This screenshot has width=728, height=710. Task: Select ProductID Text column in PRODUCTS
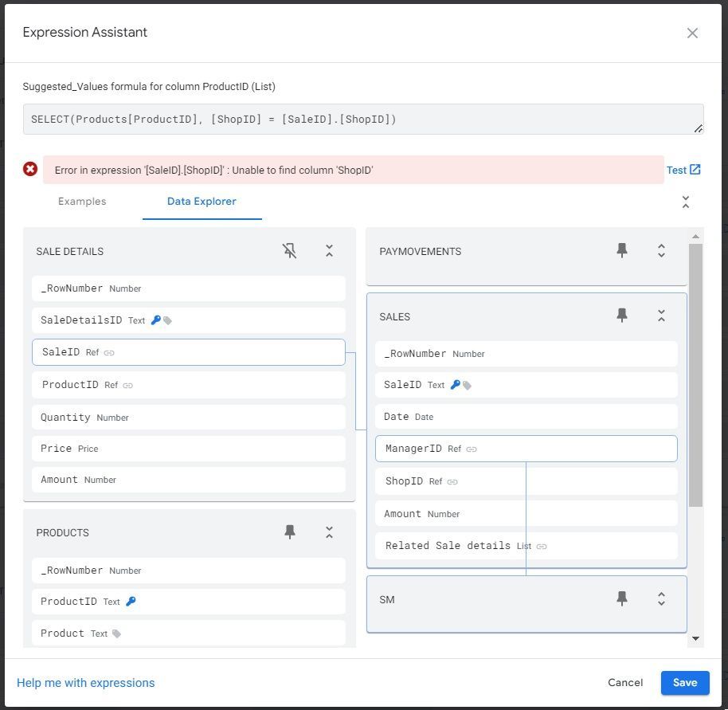tap(189, 602)
